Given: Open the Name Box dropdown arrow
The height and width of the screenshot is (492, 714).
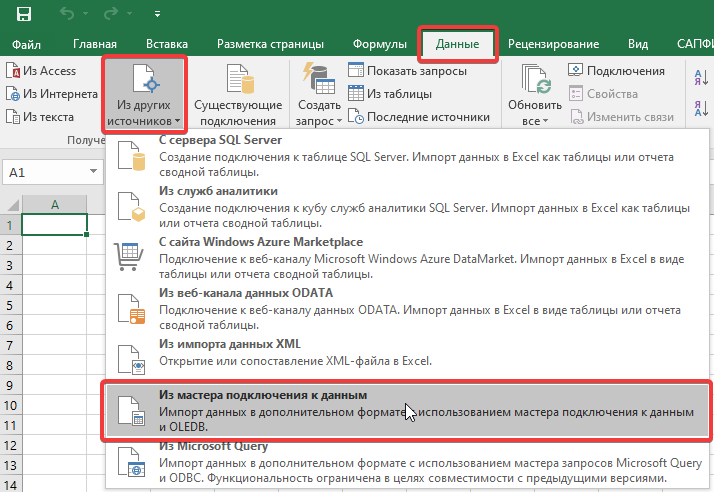Looking at the screenshot, I should pos(93,172).
